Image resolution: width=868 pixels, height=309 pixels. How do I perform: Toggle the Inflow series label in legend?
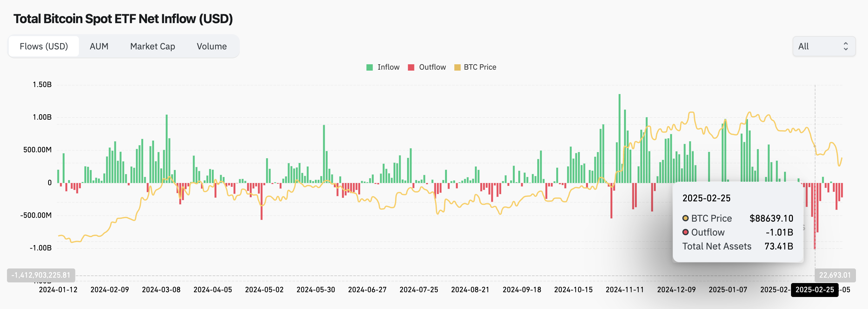pyautogui.click(x=388, y=67)
